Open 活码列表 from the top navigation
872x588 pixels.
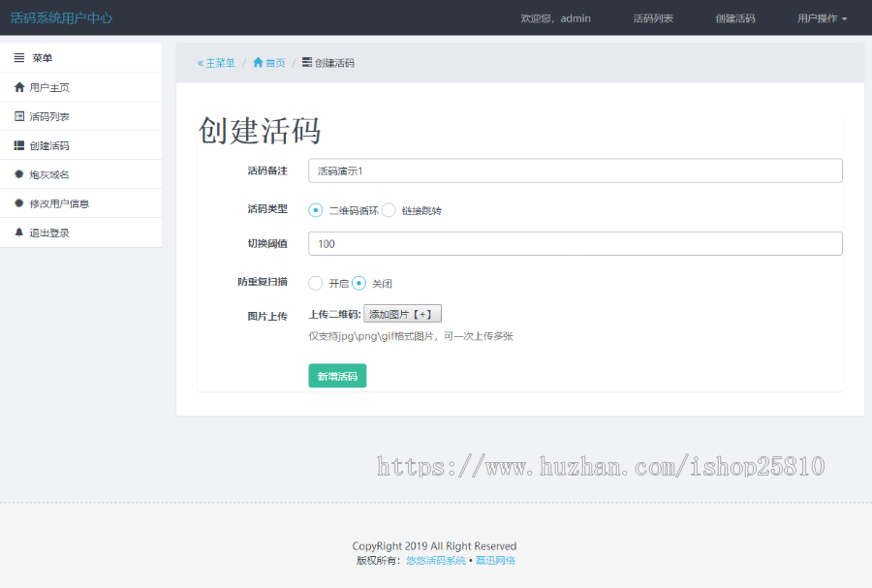tap(653, 17)
